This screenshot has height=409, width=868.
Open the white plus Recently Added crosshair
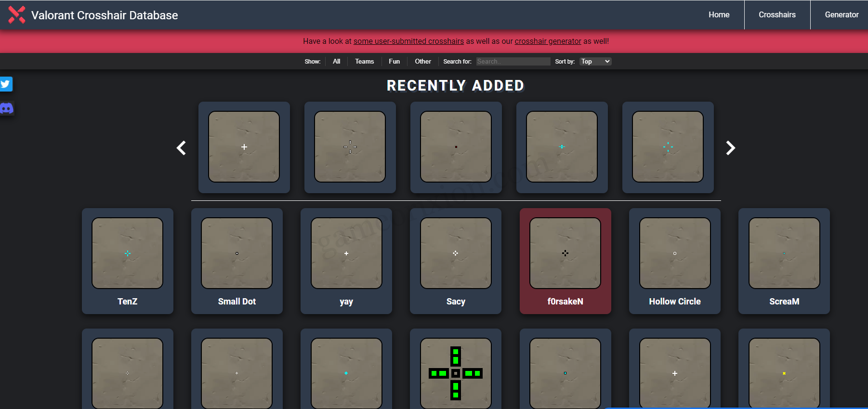point(244,147)
